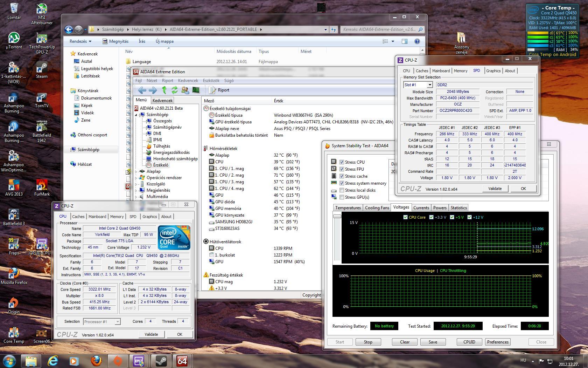Open the µTorrent desktop icon
Screen dimensions: 588x368
(14, 41)
